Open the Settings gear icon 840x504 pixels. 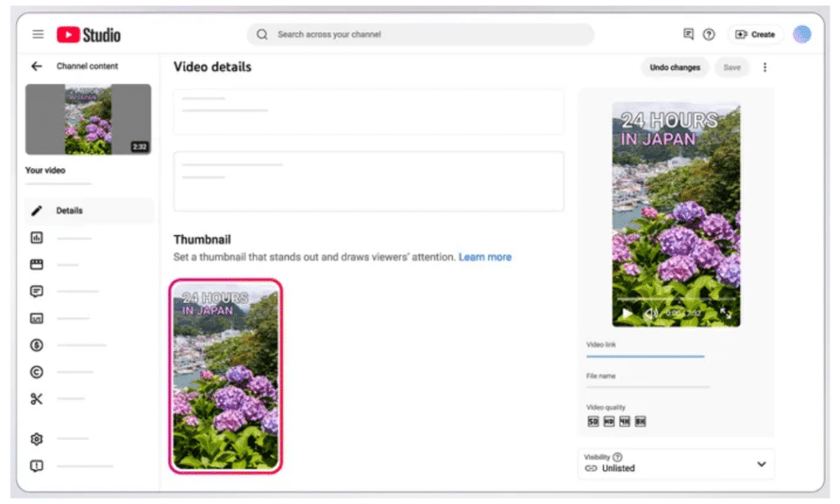tap(36, 438)
